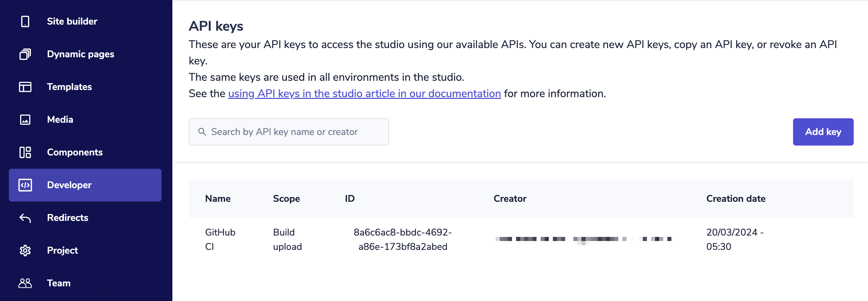Image resolution: width=868 pixels, height=301 pixels.
Task: Click the Team people icon
Action: tap(25, 283)
